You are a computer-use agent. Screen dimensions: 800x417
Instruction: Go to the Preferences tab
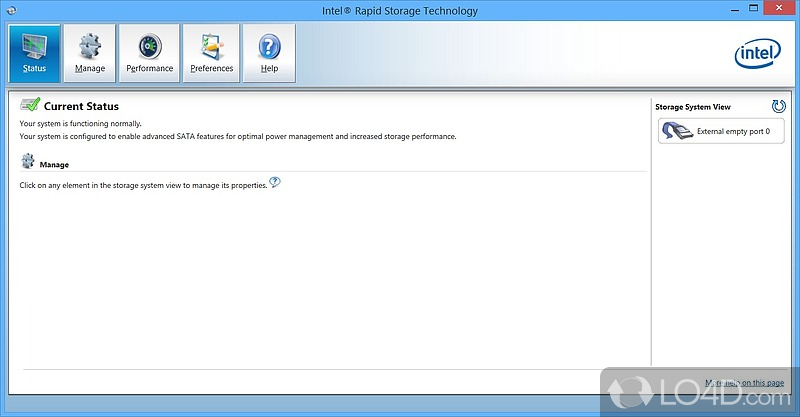pyautogui.click(x=211, y=53)
